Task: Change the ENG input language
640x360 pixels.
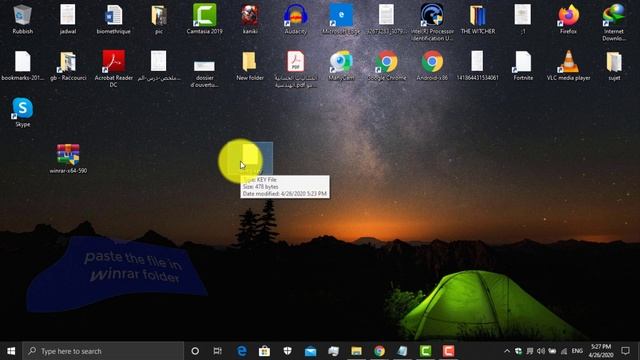Action: (577, 351)
